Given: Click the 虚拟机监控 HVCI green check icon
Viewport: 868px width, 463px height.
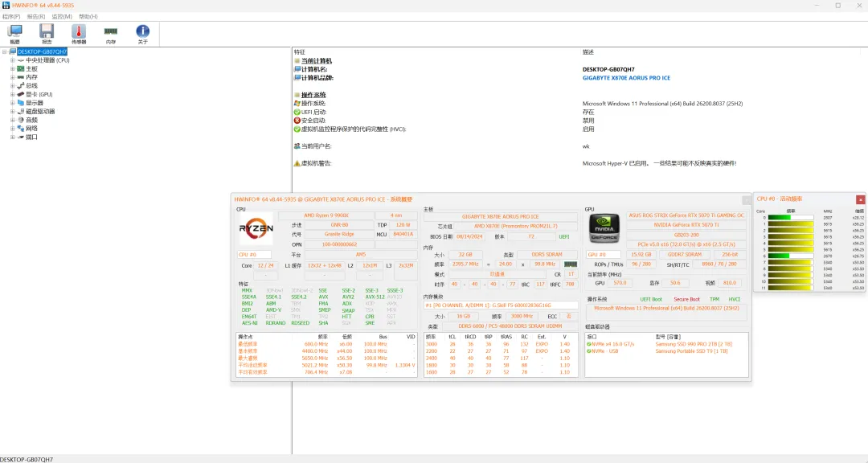Looking at the screenshot, I should click(x=297, y=129).
